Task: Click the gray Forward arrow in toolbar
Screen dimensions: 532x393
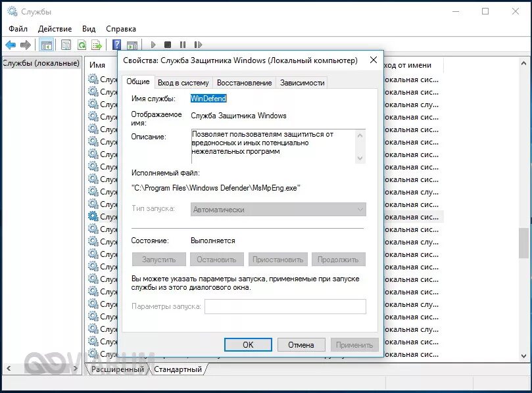Action: 26,45
